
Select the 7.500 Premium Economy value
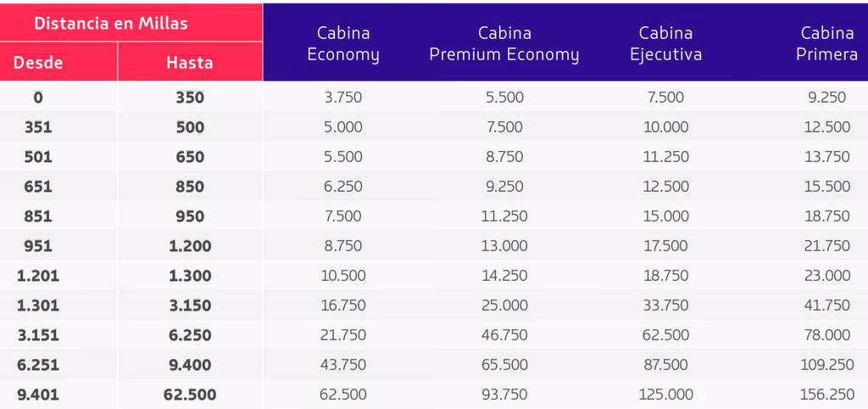504,127
